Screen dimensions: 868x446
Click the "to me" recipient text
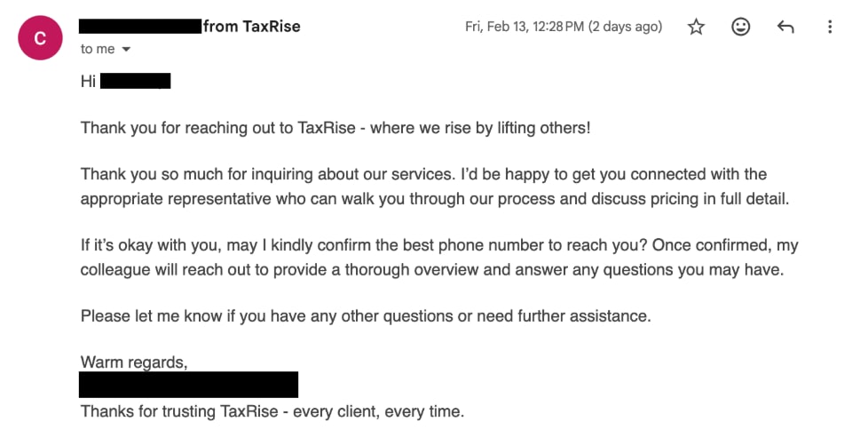(98, 50)
